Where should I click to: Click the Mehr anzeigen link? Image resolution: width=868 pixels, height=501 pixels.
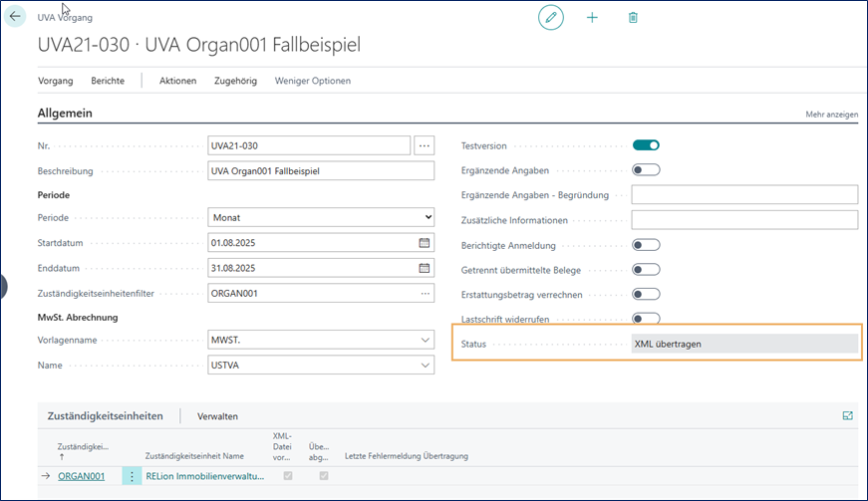click(x=831, y=115)
